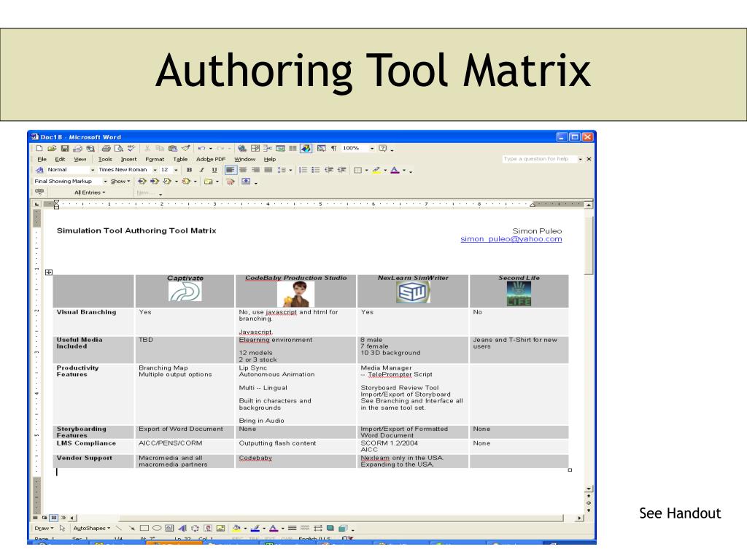Open the Edit menu
This screenshot has width=747, height=560.
(x=60, y=160)
